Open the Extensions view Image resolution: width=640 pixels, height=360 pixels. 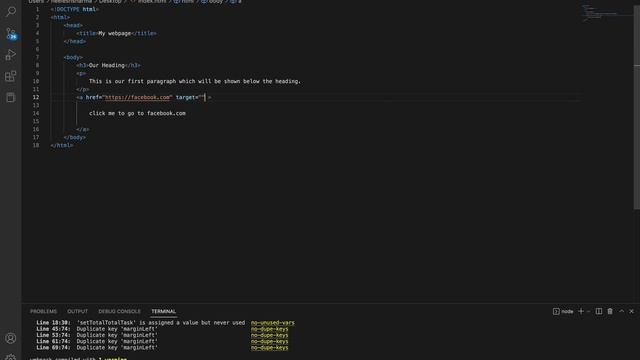click(x=11, y=76)
